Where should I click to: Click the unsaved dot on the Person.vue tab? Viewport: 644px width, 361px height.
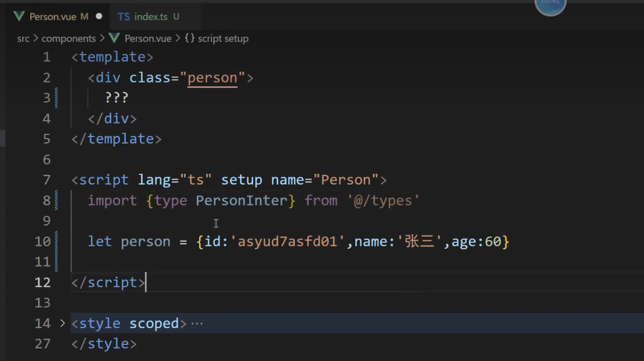tap(99, 16)
